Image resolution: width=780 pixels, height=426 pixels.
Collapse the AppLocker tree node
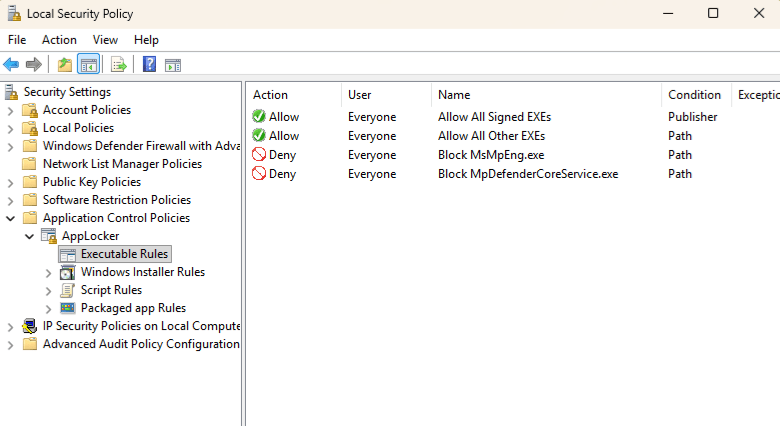coord(29,236)
